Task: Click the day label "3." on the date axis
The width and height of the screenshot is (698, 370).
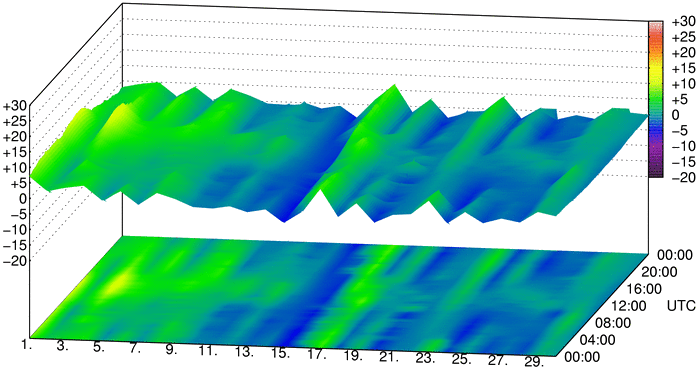Action: 63,346
